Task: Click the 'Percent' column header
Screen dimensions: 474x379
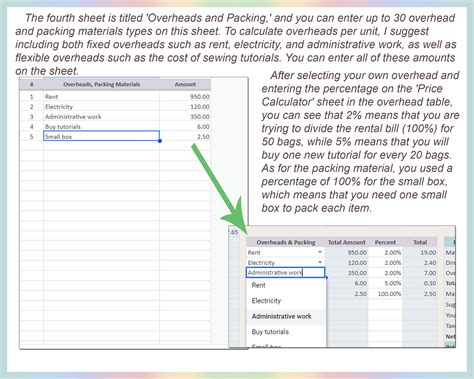Action: tap(385, 242)
